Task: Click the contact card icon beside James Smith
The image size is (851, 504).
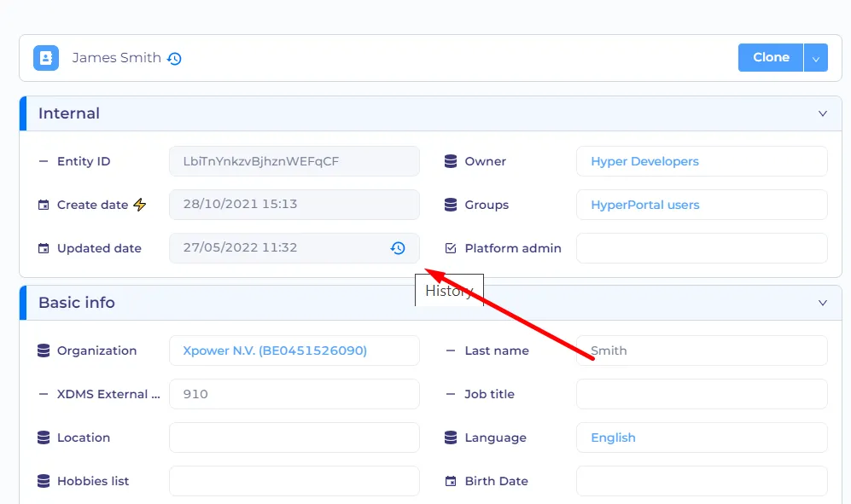Action: point(46,57)
